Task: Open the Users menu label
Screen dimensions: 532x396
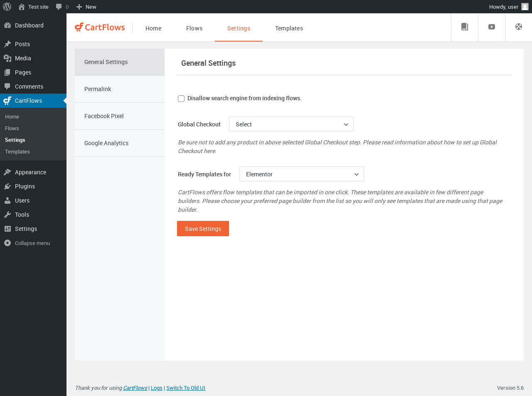Action: pyautogui.click(x=22, y=200)
